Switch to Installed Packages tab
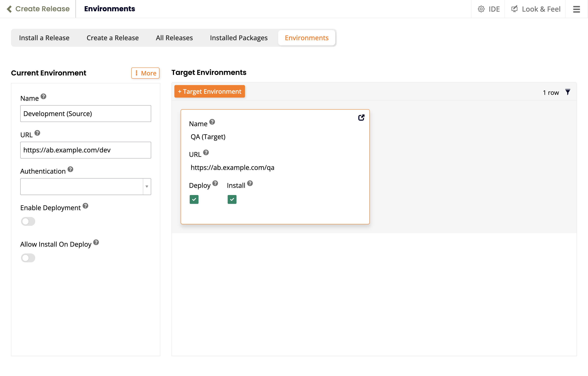This screenshot has width=588, height=376. (x=239, y=38)
